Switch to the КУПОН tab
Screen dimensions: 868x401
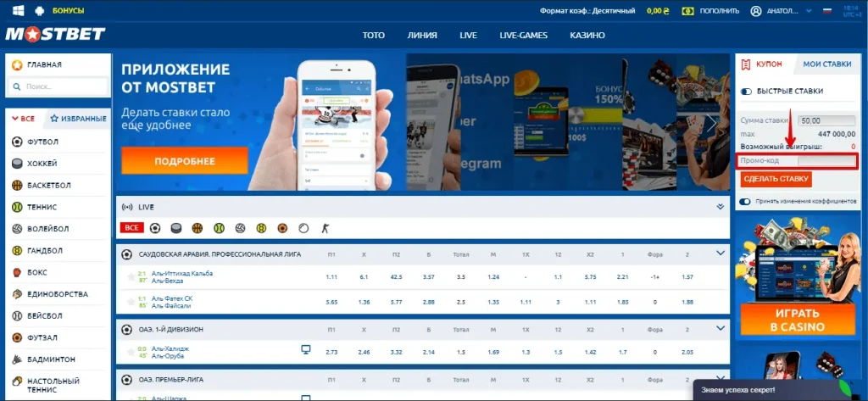point(764,64)
